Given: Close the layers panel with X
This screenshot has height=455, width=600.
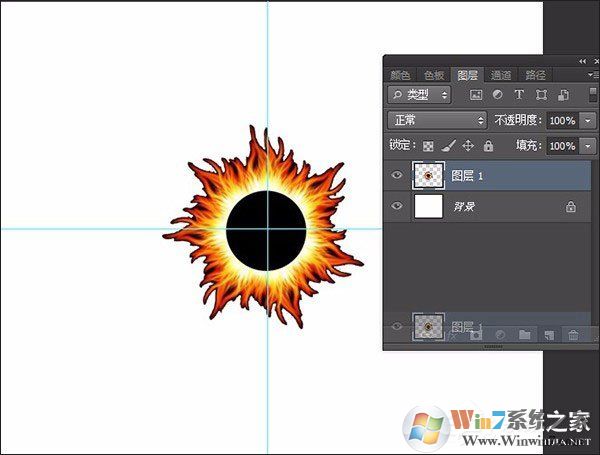Looking at the screenshot, I should pos(597,61).
